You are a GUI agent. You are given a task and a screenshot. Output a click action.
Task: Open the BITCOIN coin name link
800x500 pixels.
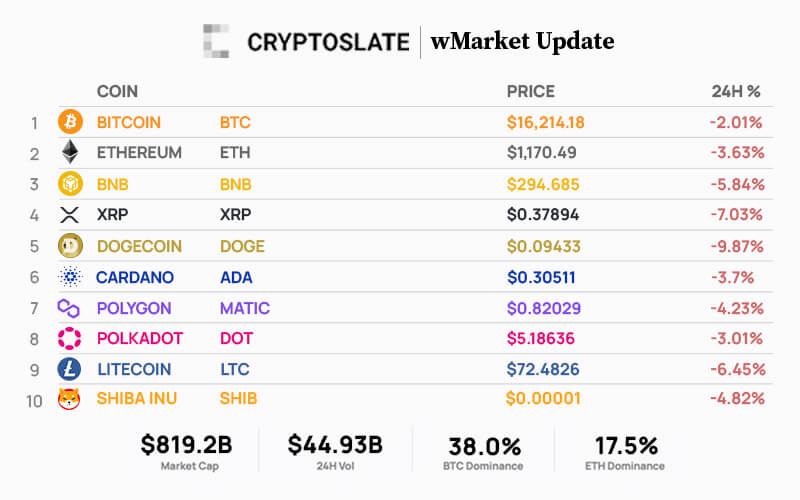pos(129,123)
